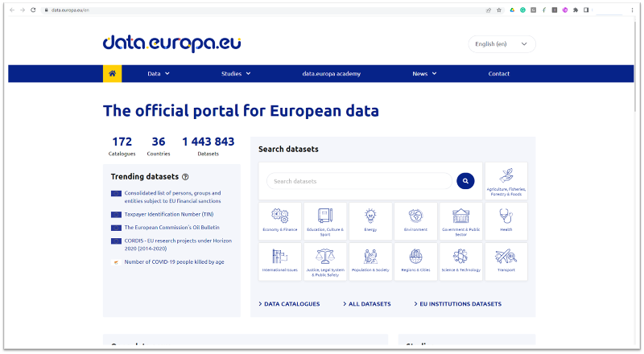Click the data.europa.eu logo
The image size is (644, 354).
tap(171, 43)
